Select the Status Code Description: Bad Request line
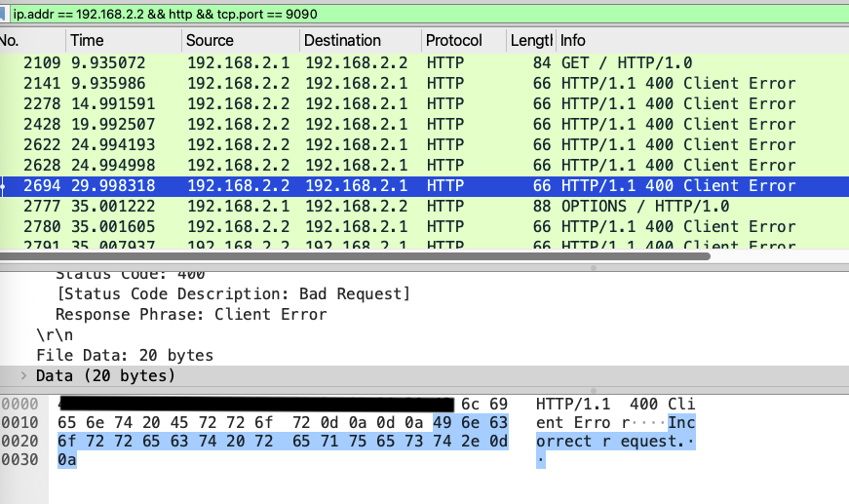 coord(233,294)
